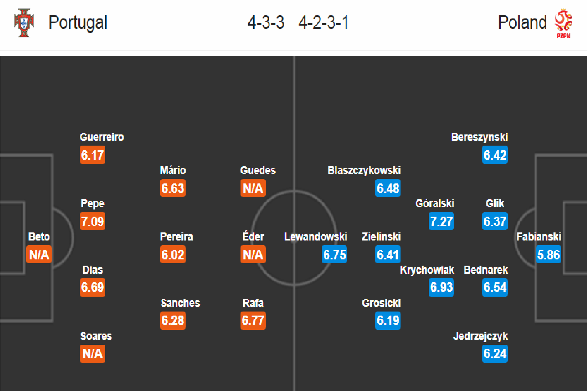The image size is (588, 392).
Task: Open Soares' N/A rating badge
Action: [93, 354]
